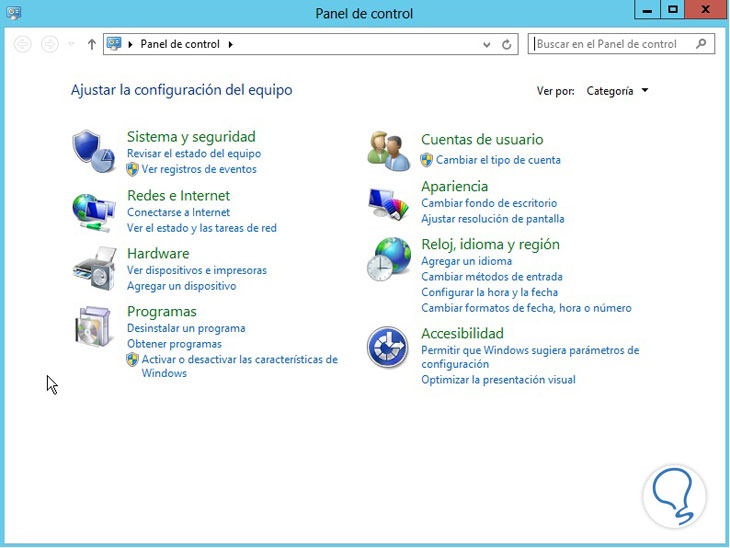
Task: Open Activar o desactivar las características de Windows
Action: (239, 366)
